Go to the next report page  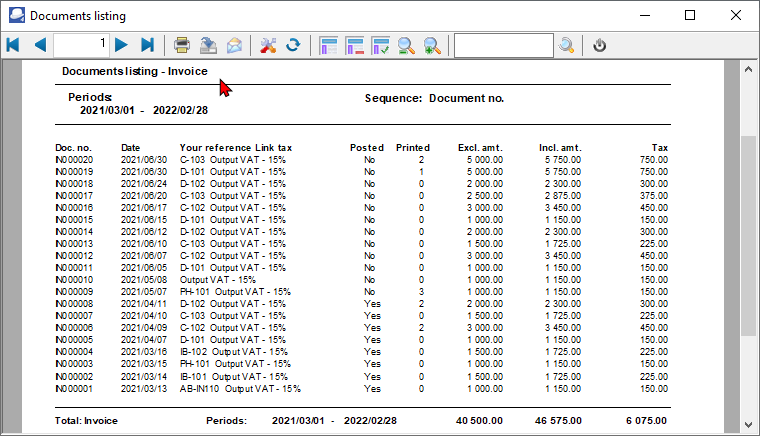tap(121, 45)
